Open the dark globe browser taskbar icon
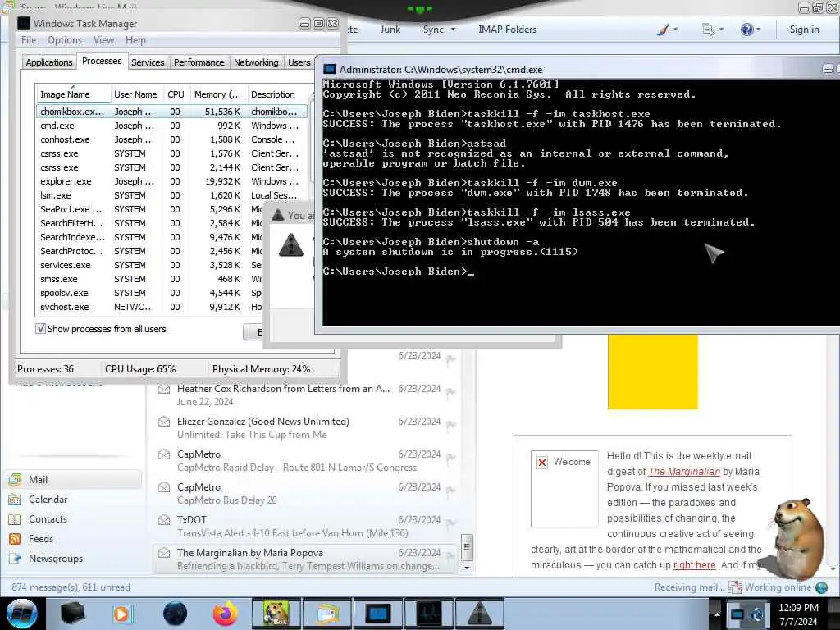840x630 pixels. 175,614
